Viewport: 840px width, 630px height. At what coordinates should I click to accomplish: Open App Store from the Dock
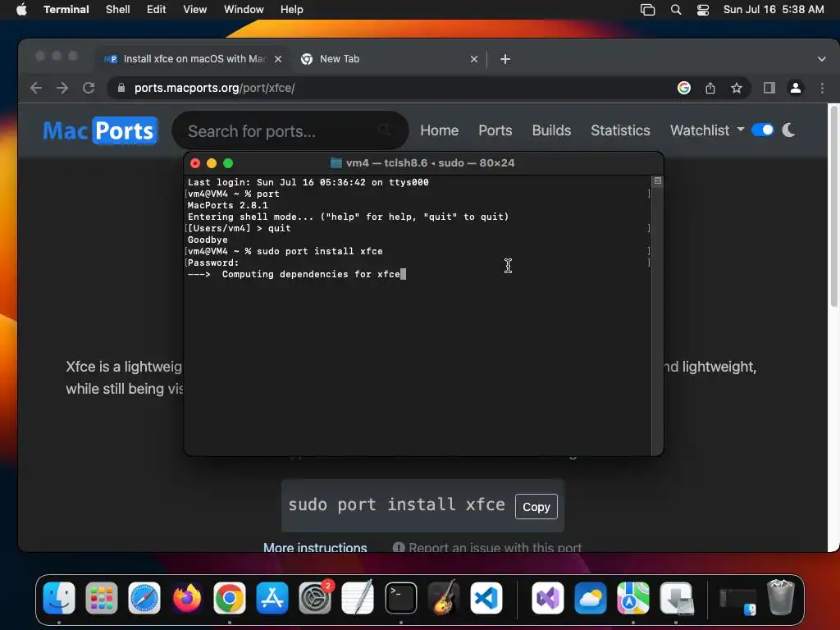point(272,598)
